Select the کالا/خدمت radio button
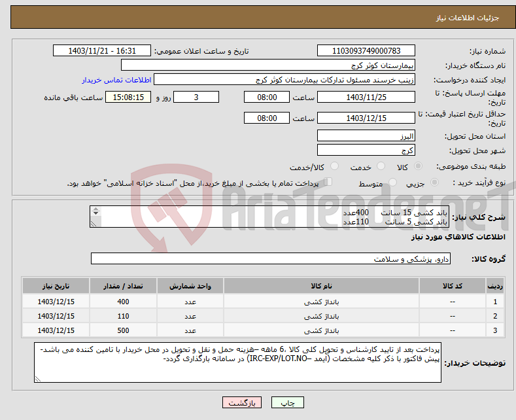 click(334, 166)
